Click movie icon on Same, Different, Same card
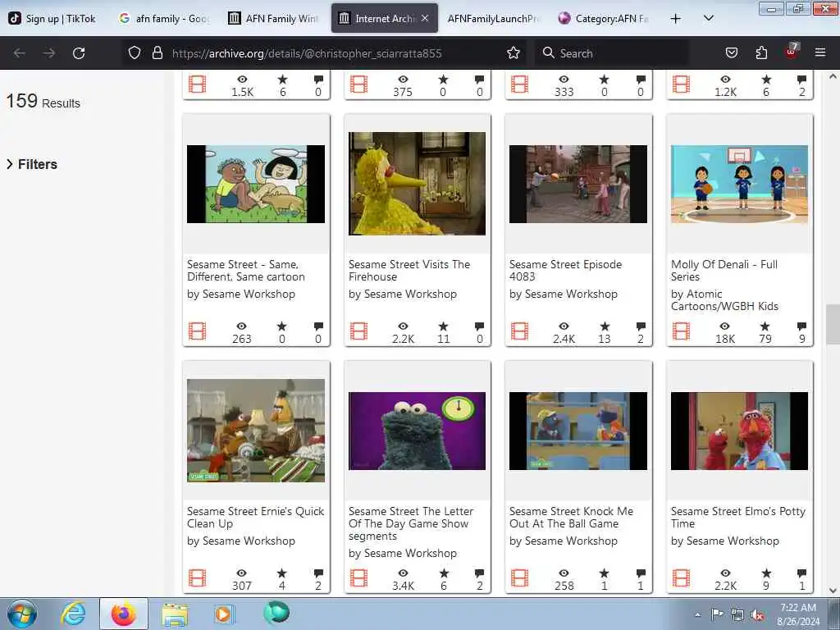Image resolution: width=840 pixels, height=630 pixels. (197, 331)
